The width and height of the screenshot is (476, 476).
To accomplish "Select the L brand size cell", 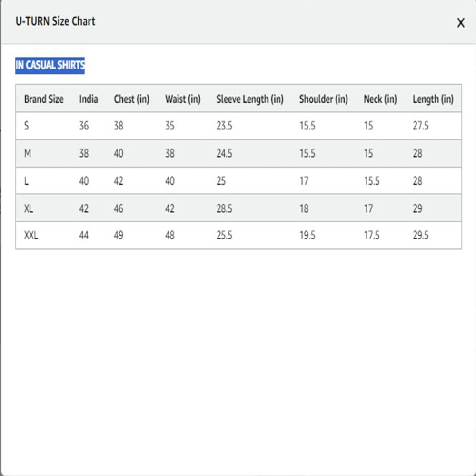I will click(x=26, y=181).
